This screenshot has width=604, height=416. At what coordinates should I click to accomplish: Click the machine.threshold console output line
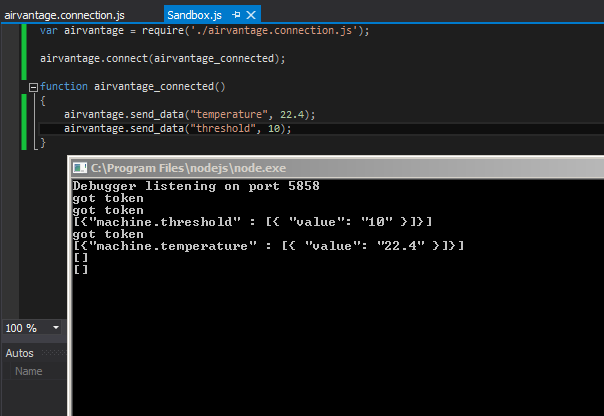tap(252, 221)
